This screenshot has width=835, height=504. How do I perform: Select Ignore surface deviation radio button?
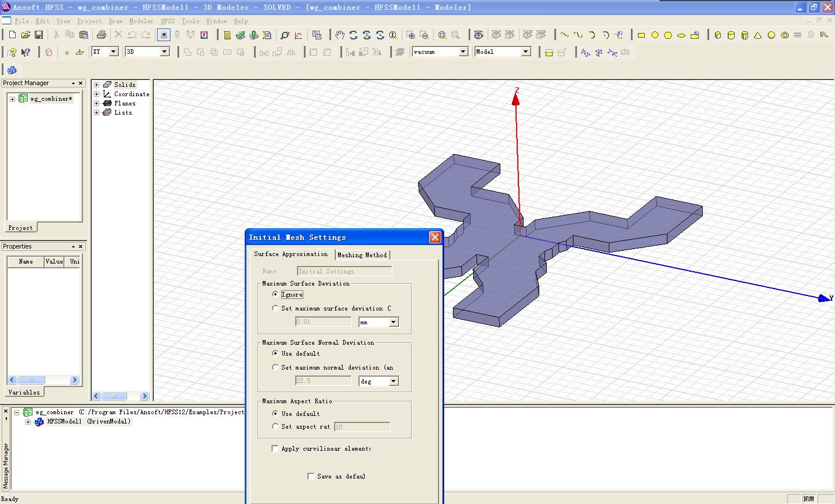275,294
